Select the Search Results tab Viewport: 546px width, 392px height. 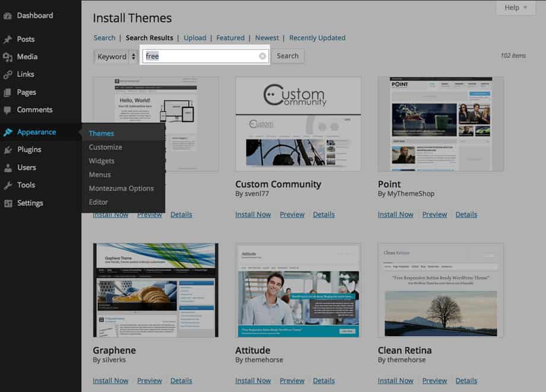click(x=150, y=38)
